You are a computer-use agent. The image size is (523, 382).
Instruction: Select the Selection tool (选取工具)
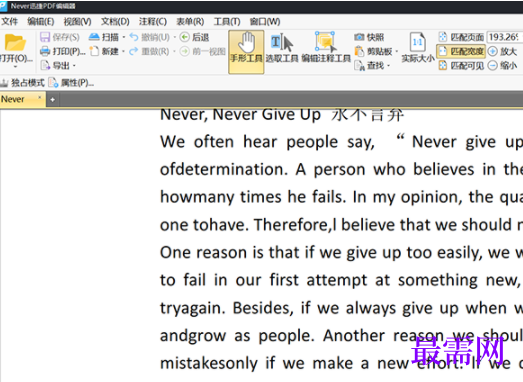tap(282, 48)
